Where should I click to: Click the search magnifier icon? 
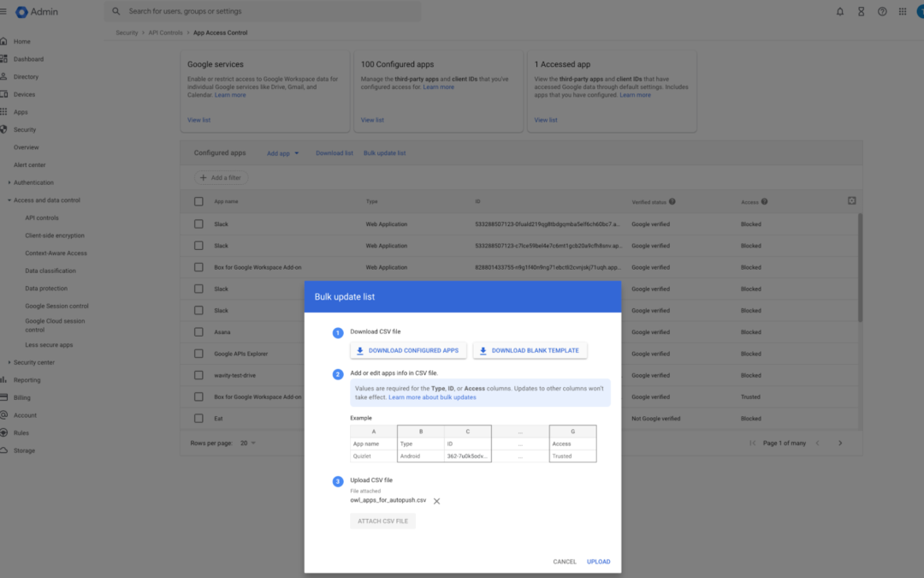click(x=116, y=11)
